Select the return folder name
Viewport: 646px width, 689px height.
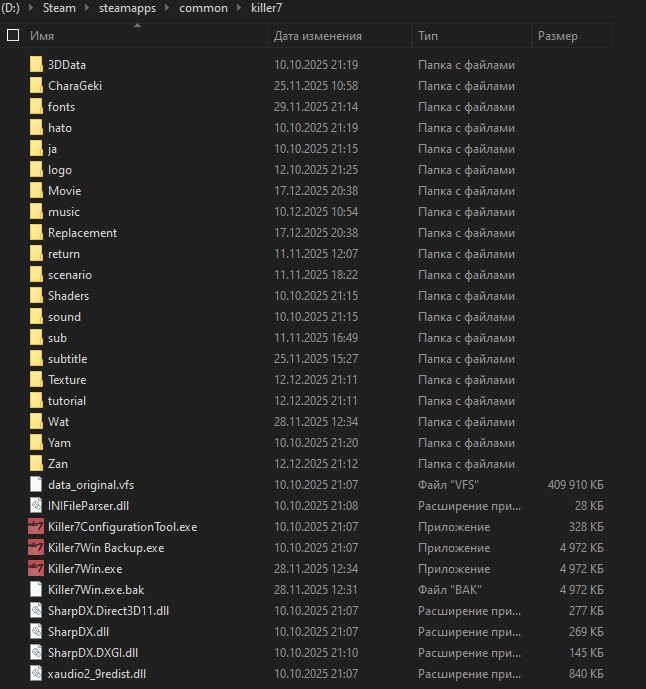[64, 254]
